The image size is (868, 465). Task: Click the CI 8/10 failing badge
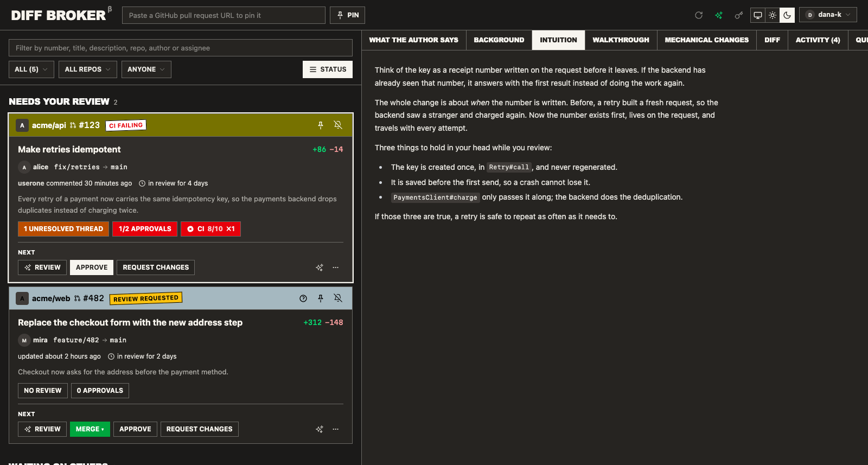(210, 229)
